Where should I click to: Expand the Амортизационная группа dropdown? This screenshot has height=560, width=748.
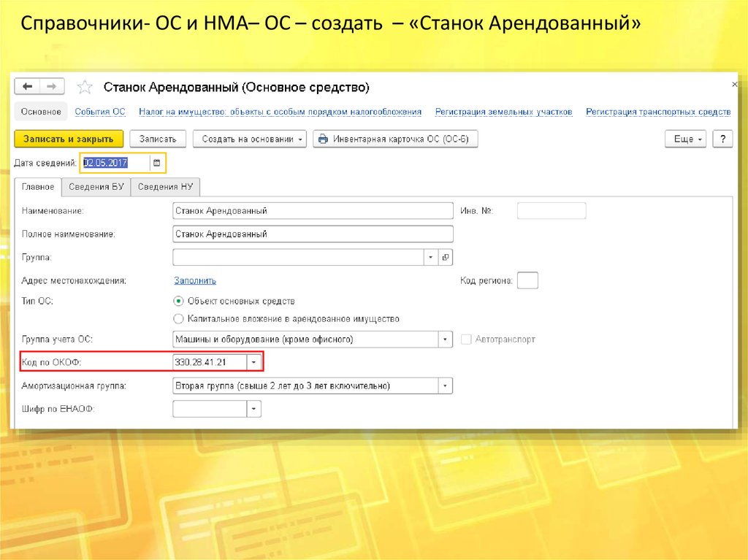click(x=444, y=386)
